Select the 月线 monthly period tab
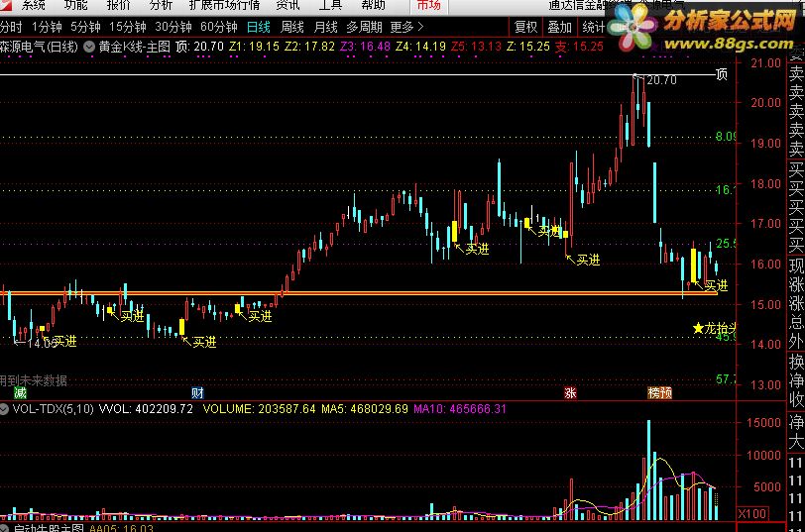Screen dimensions: 805x532 [326, 27]
